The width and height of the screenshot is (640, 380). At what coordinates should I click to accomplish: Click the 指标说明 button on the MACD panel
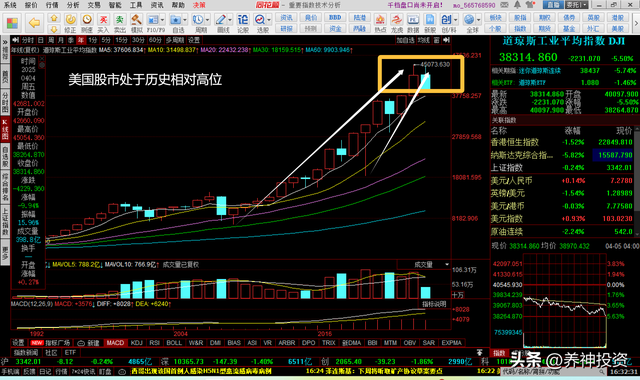[x=434, y=304]
